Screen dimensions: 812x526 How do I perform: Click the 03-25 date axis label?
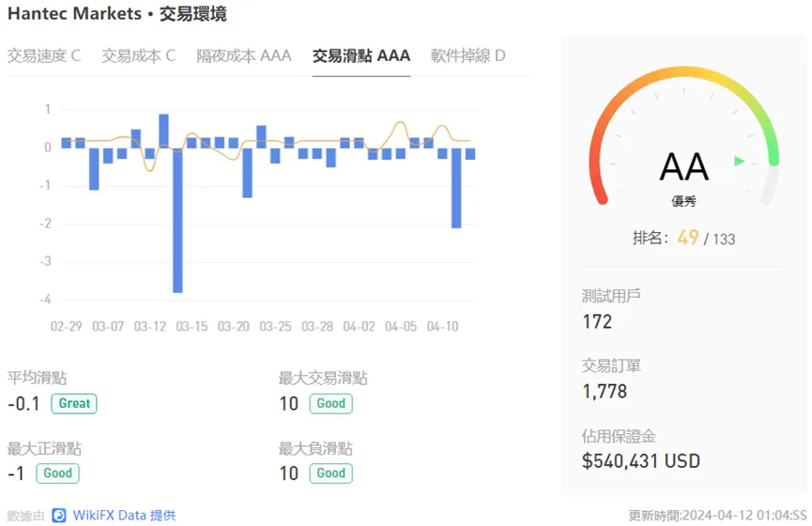tap(275, 327)
